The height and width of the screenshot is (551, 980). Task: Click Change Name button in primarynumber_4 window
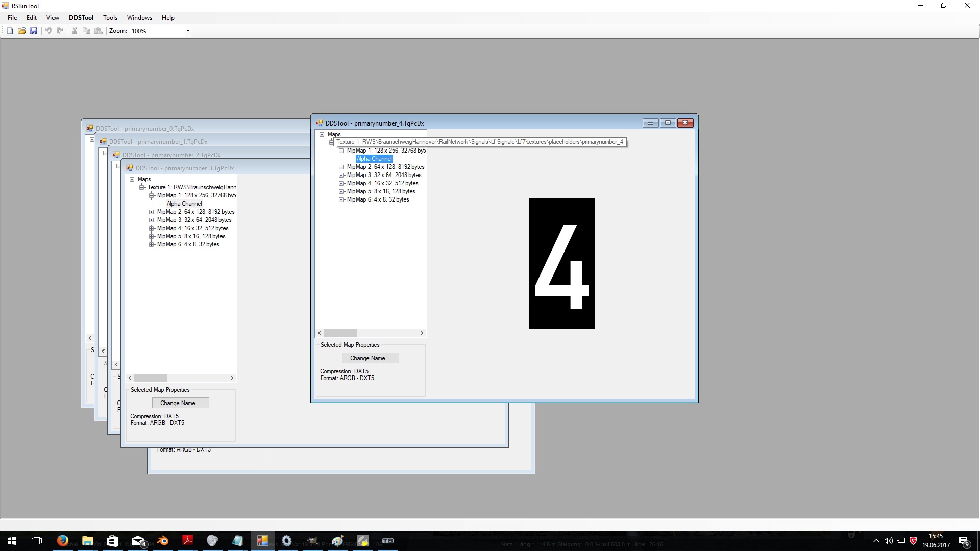tap(370, 358)
